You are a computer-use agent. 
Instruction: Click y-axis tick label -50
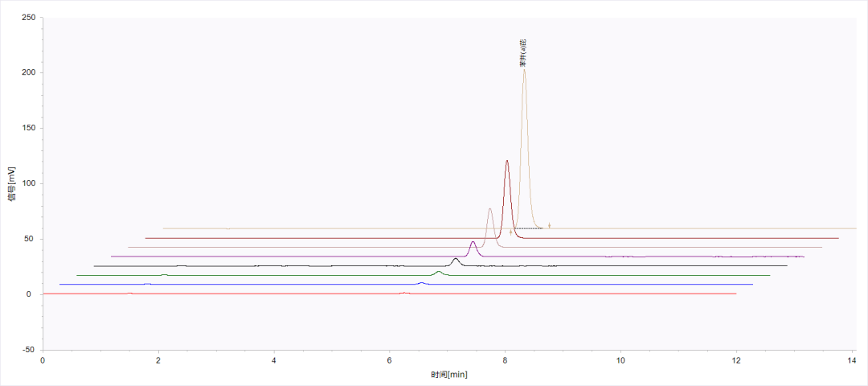(29, 350)
